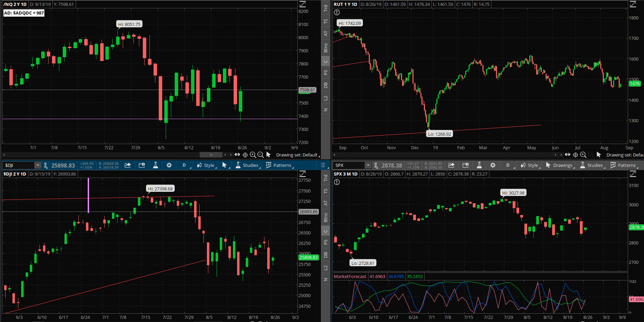Open chart settings gear in $DJI toolbar
The height and width of the screenshot is (322, 644).
pyautogui.click(x=169, y=165)
